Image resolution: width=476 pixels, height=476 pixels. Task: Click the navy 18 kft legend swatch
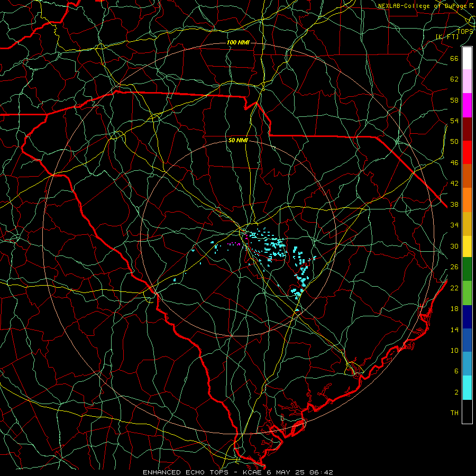[x=467, y=317]
